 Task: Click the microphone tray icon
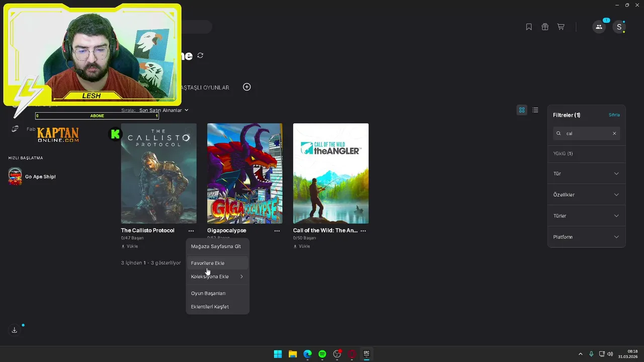coord(591,354)
